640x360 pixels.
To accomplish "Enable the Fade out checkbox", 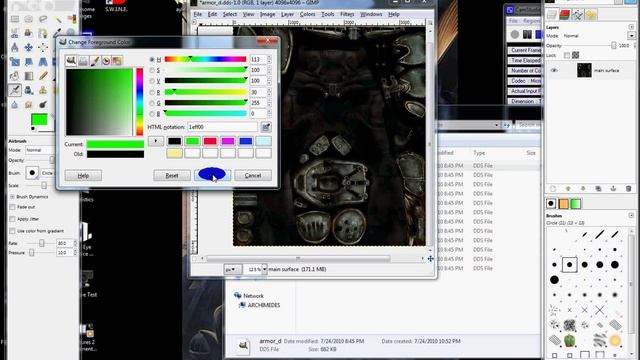I will [12, 207].
